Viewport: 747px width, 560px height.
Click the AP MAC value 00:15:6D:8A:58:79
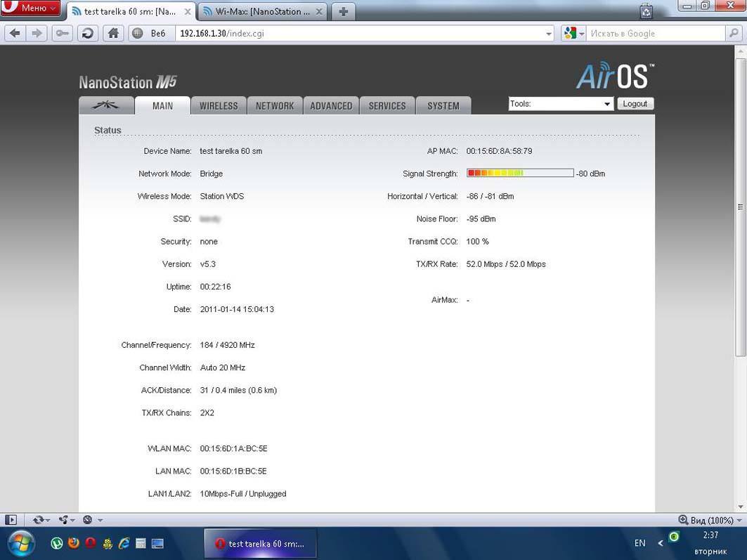(499, 151)
